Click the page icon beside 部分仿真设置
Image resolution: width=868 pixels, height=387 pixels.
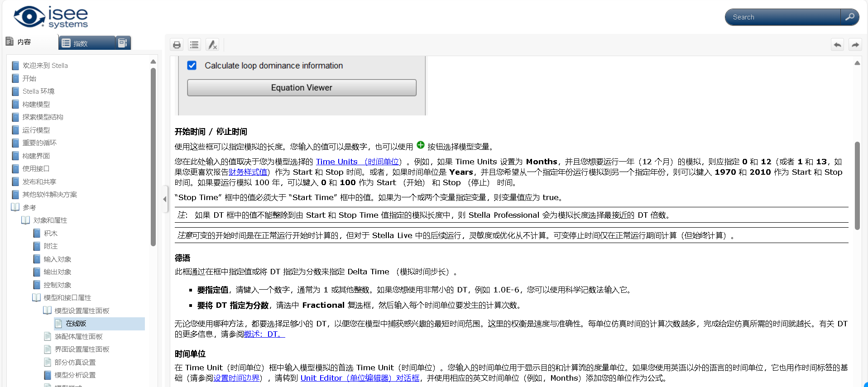[x=48, y=362]
